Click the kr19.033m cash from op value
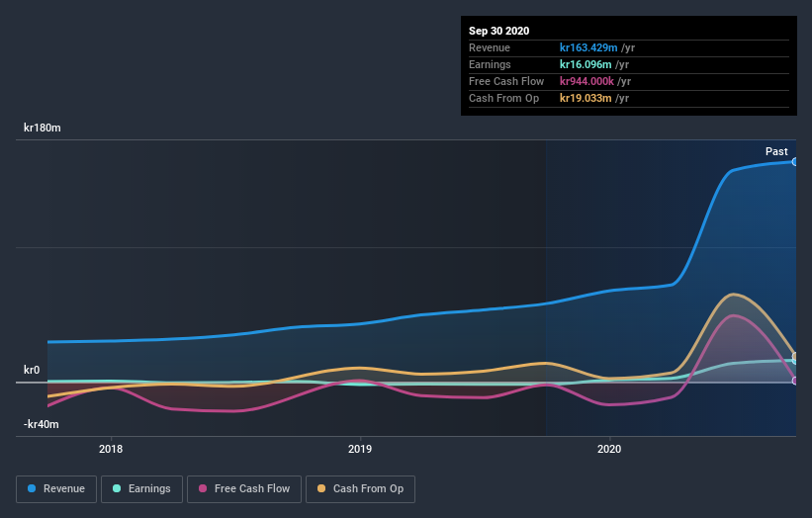 [x=586, y=98]
